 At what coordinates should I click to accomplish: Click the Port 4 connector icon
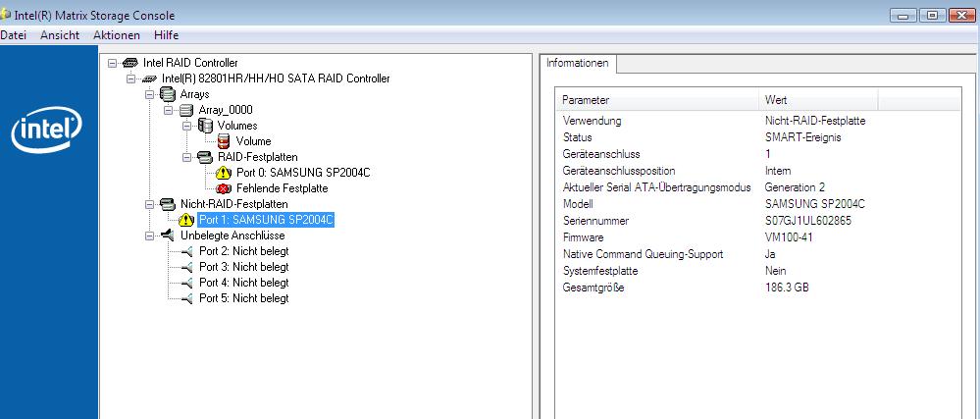tap(186, 283)
